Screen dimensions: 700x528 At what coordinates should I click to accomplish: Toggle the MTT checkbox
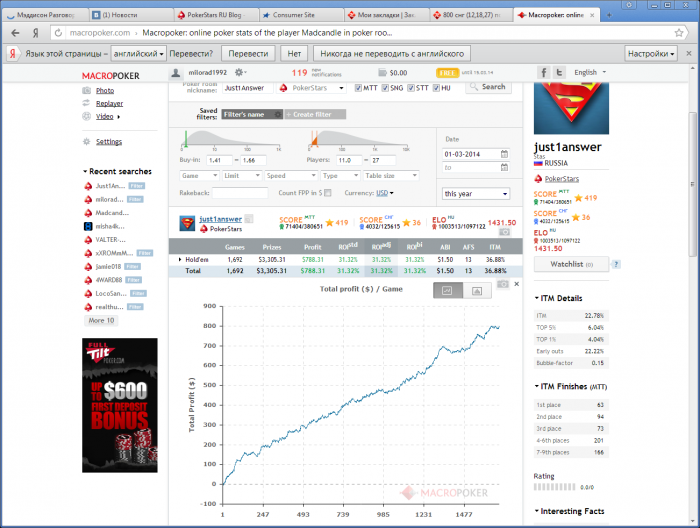358,88
